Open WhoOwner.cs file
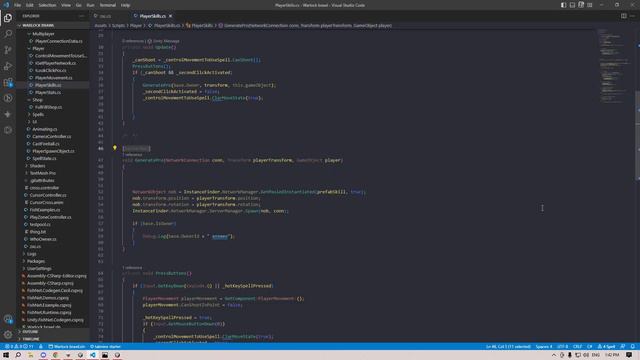The image size is (640, 360). [x=43, y=239]
